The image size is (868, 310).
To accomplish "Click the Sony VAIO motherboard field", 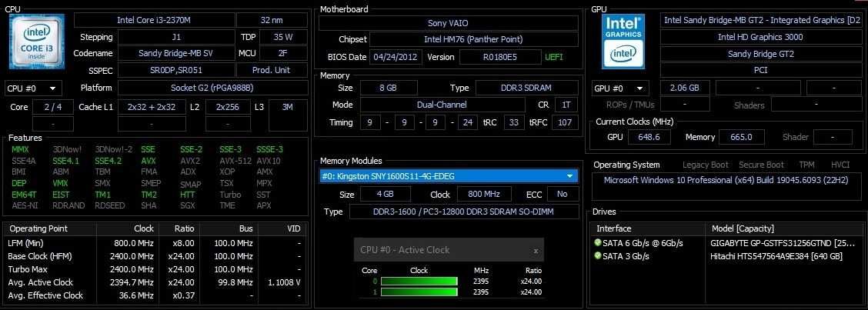I will (x=449, y=23).
